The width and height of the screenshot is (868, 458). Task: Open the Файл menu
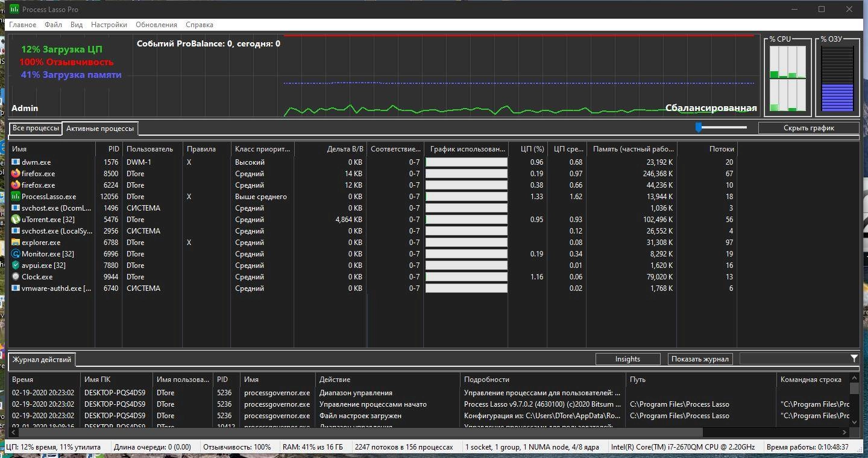pos(53,25)
